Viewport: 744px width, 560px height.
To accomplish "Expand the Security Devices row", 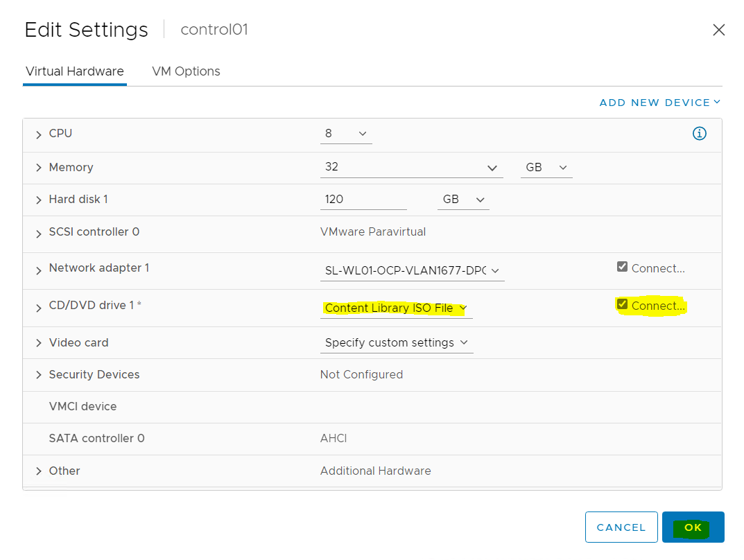I will pyautogui.click(x=39, y=375).
